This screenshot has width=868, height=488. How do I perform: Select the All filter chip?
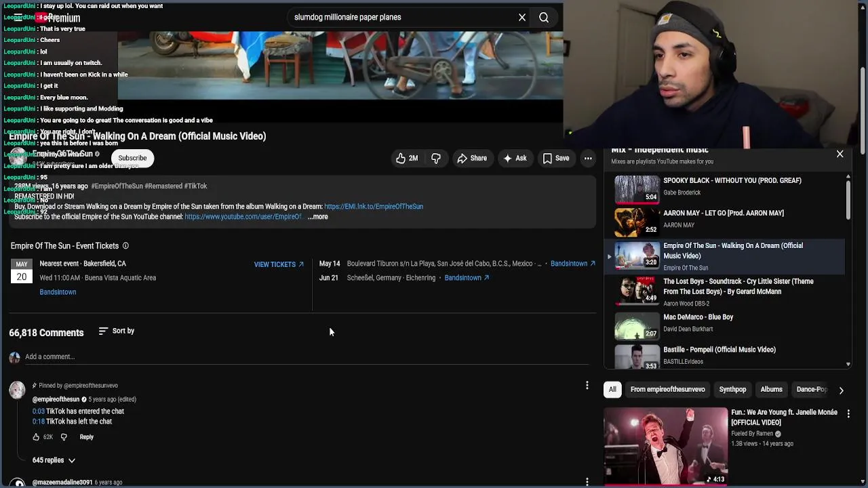click(612, 390)
